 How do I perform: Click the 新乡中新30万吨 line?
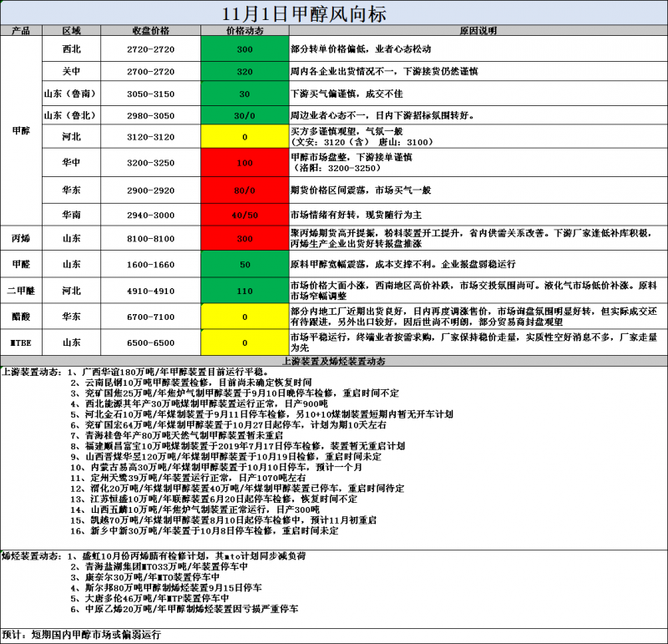205,530
